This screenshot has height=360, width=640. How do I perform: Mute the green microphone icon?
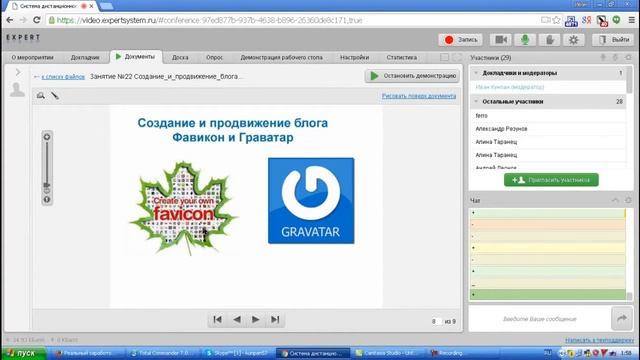(x=525, y=40)
